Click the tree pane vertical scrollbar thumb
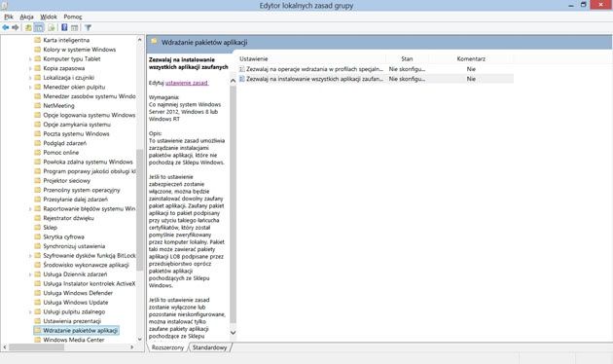 coord(139,209)
